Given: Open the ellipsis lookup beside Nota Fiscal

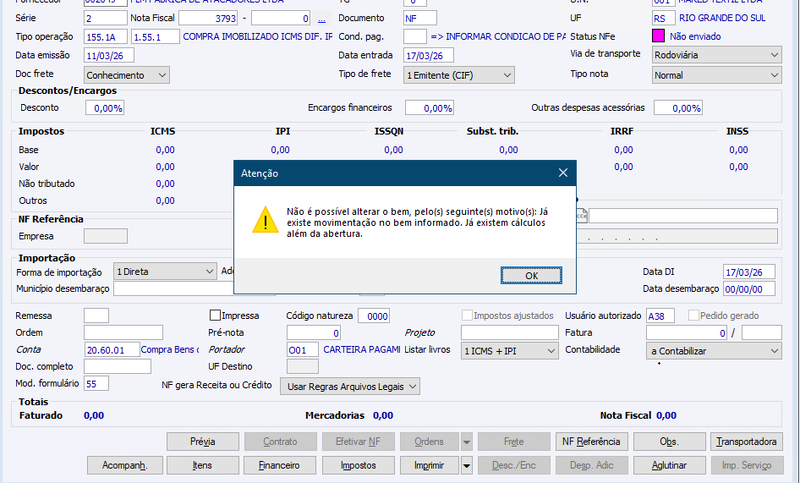Looking at the screenshot, I should (x=321, y=19).
